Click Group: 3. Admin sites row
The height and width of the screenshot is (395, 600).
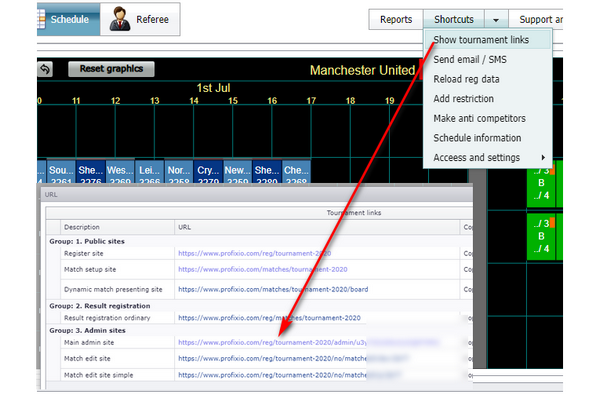click(259, 330)
